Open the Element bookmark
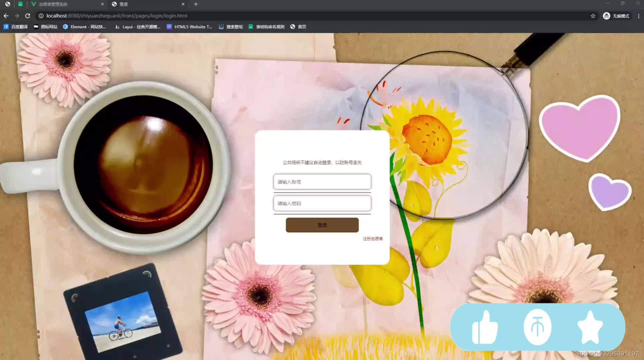 (85, 27)
